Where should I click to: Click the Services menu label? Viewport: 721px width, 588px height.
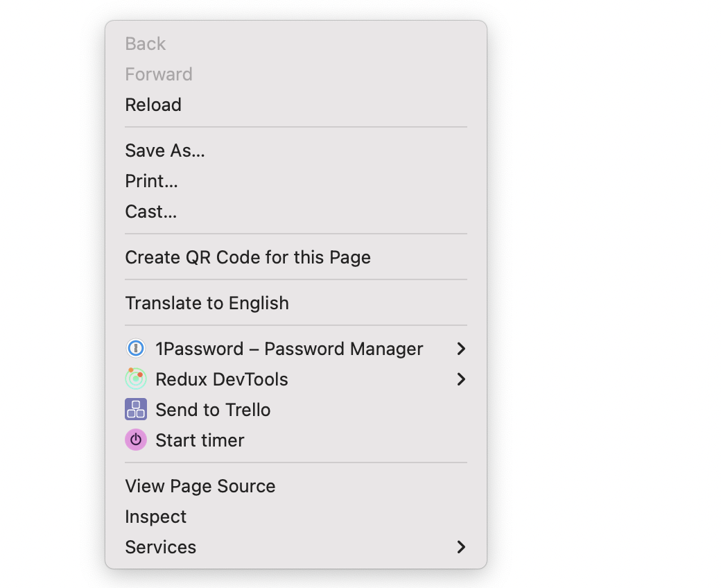pyautogui.click(x=161, y=547)
